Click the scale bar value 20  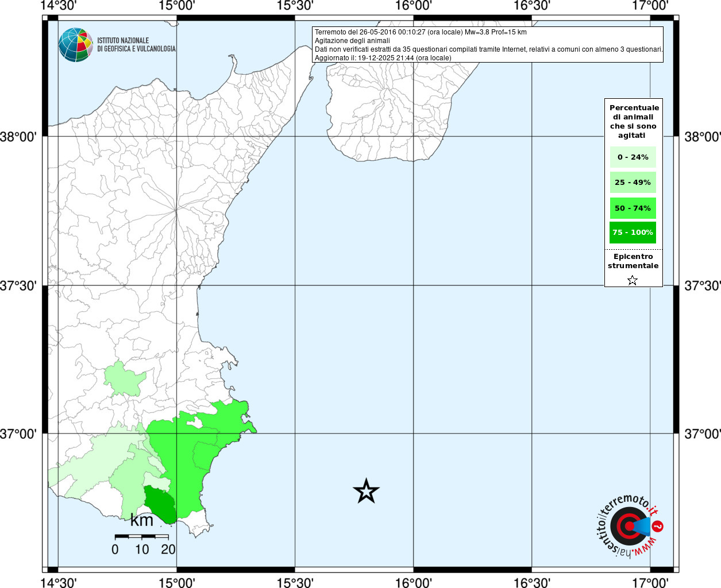click(x=168, y=550)
